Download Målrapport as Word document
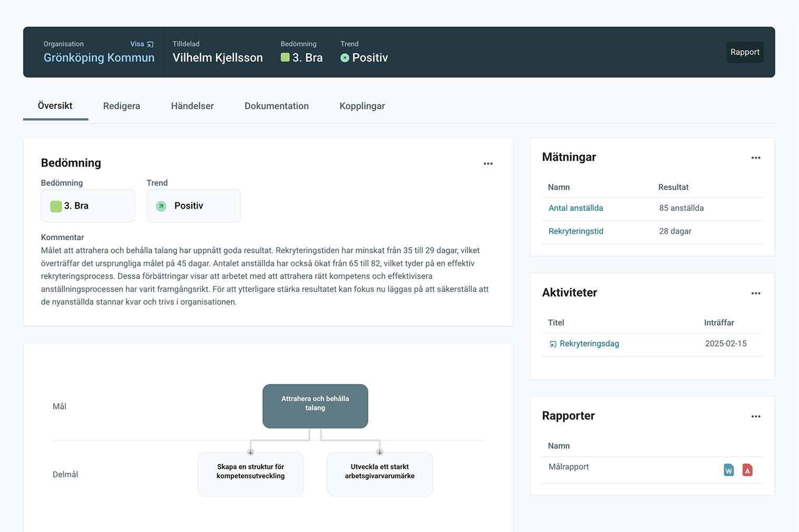Viewport: 799px width, 532px height. (728, 470)
